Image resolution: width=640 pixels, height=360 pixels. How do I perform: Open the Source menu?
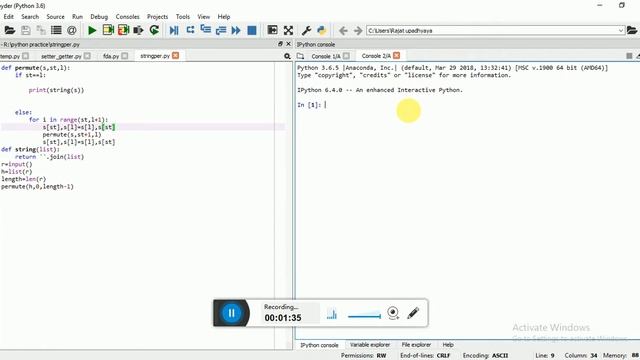pos(55,17)
